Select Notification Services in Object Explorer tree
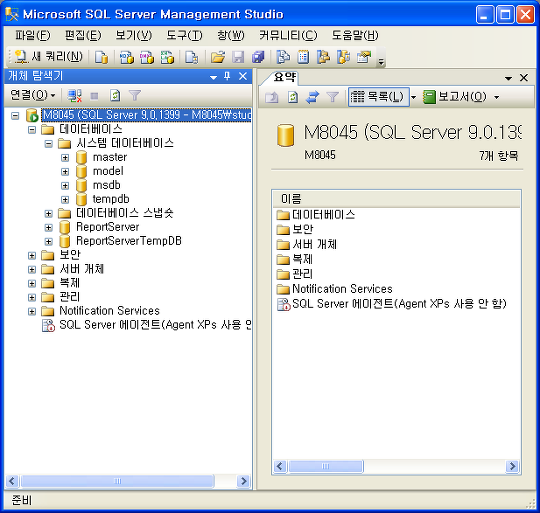Image resolution: width=540 pixels, height=513 pixels. (x=110, y=311)
